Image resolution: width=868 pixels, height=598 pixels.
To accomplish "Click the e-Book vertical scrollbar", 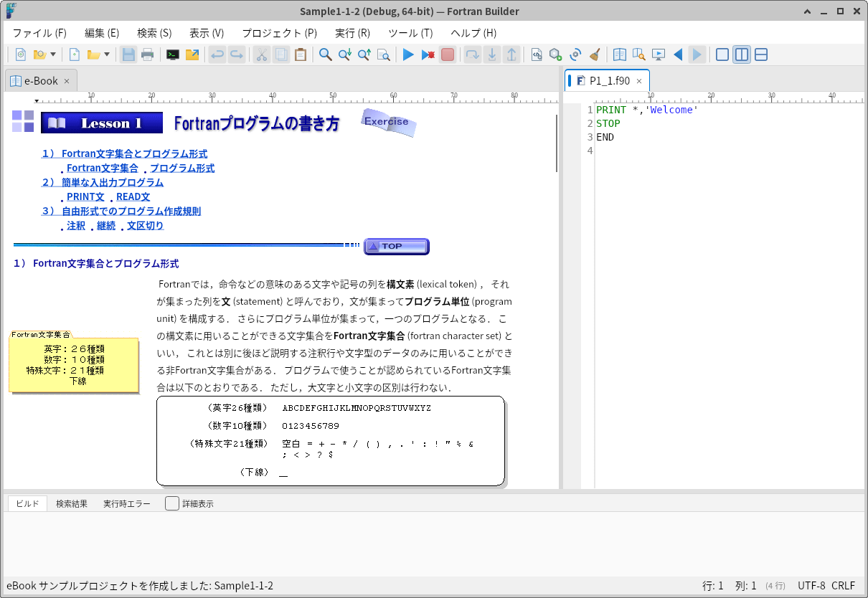I will tap(557, 143).
